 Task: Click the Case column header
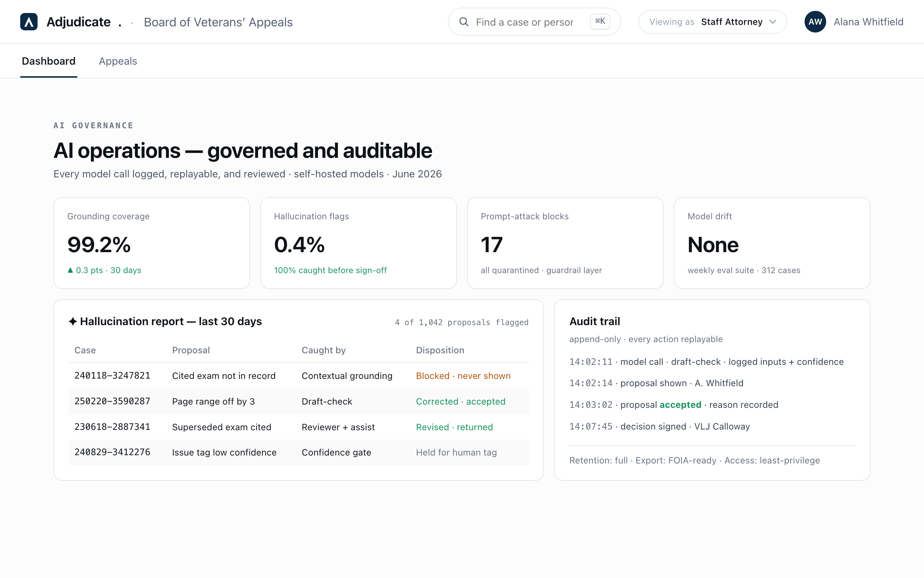point(85,350)
